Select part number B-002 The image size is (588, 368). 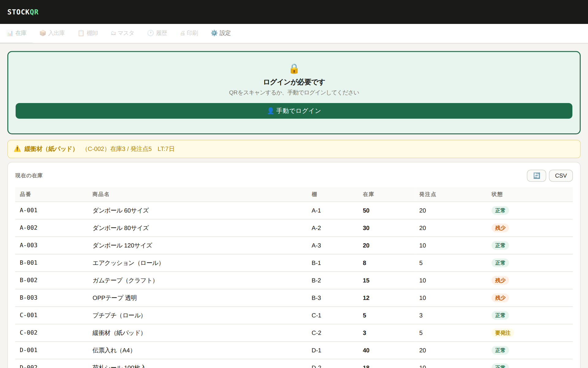click(x=28, y=280)
